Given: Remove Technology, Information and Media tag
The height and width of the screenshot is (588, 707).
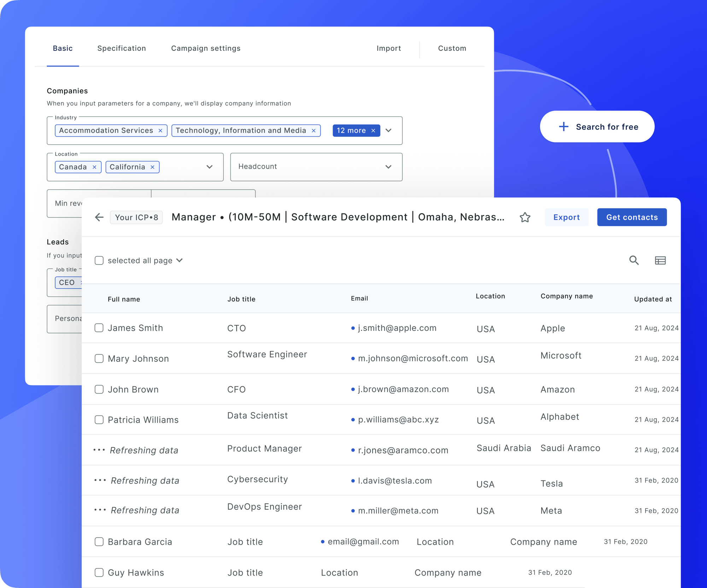Looking at the screenshot, I should [314, 130].
